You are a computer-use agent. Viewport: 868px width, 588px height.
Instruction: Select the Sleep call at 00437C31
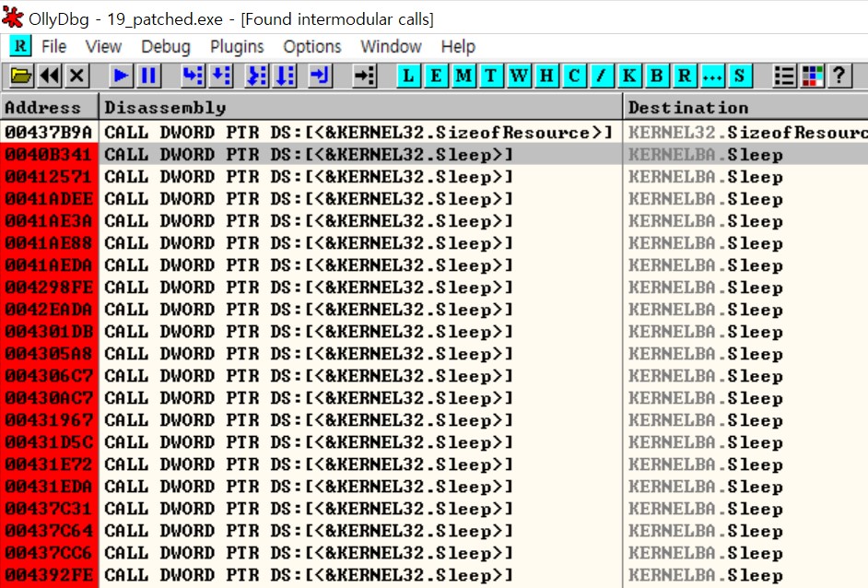point(434,509)
